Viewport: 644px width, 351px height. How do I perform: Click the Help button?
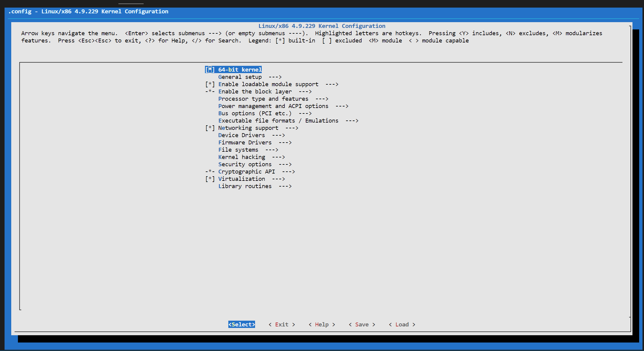[322, 325]
